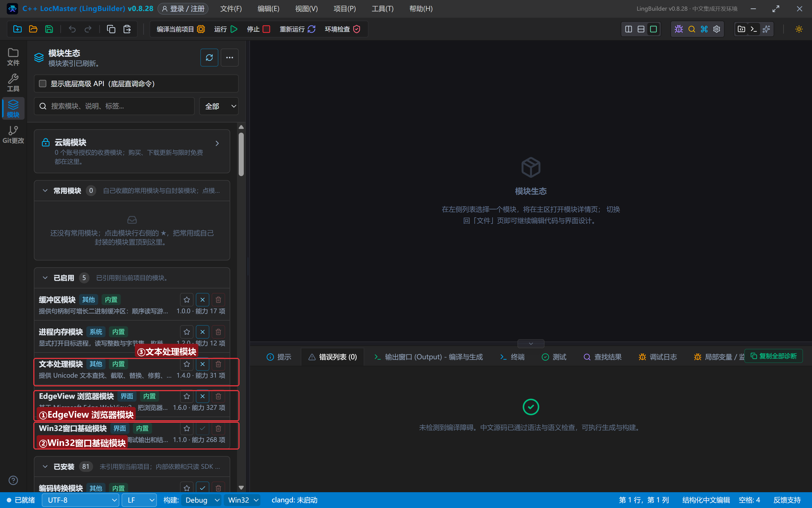Open terminal prompt icon in toolbar

coord(754,29)
